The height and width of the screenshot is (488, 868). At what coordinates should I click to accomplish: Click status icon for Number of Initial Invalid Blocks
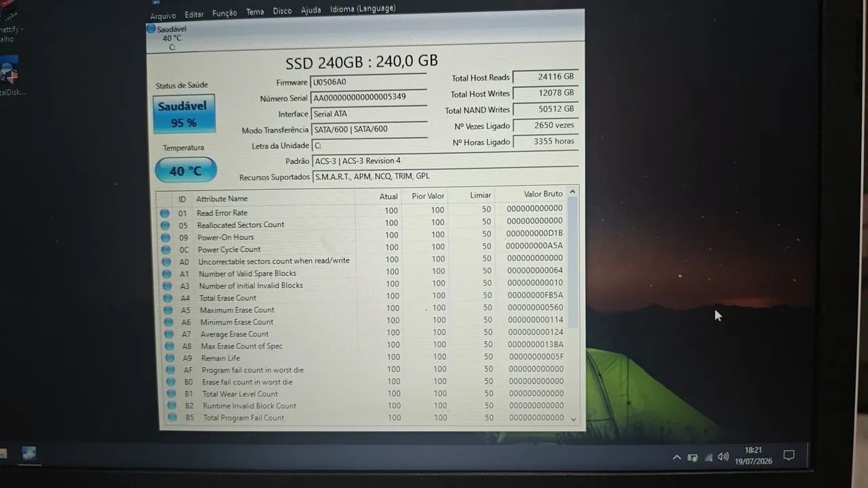coord(166,286)
